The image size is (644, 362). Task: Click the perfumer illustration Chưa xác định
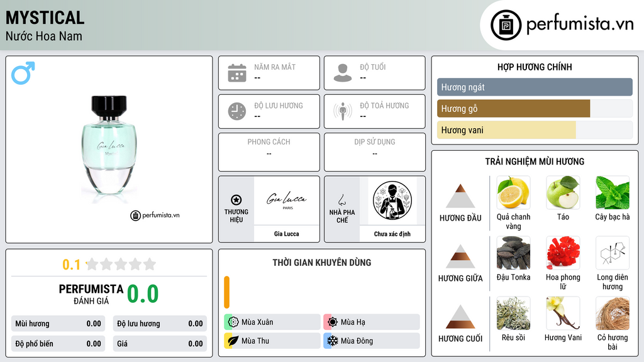point(392,200)
